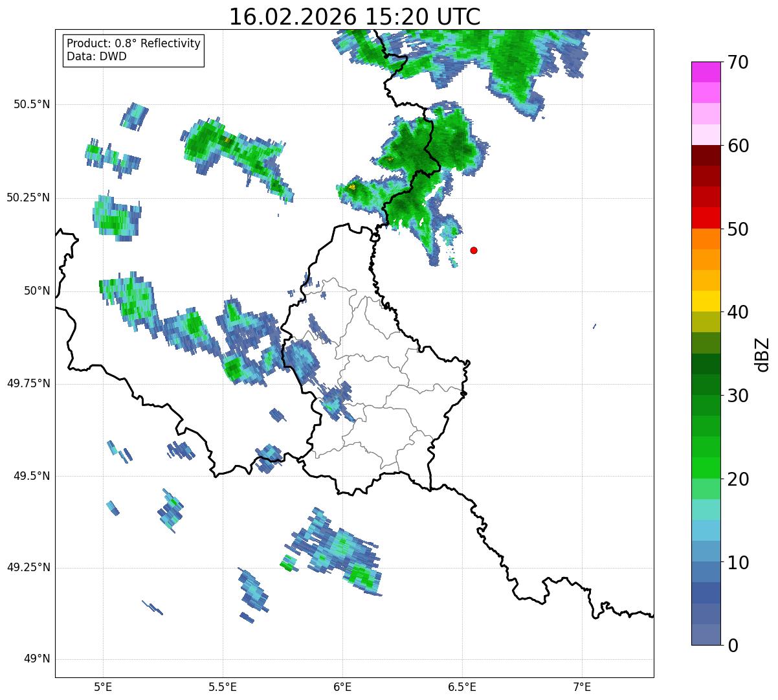Image resolution: width=778 pixels, height=700 pixels.
Task: Click the 10 tick label on colorbar
Action: pyautogui.click(x=738, y=563)
